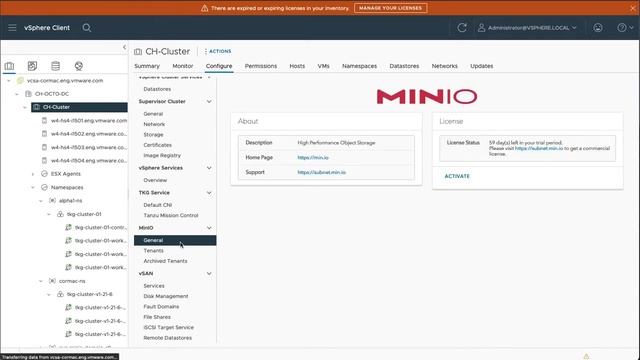This screenshot has width=640, height=360.
Task: Switch to Hosts and Clusters inventory view
Action: point(9,66)
